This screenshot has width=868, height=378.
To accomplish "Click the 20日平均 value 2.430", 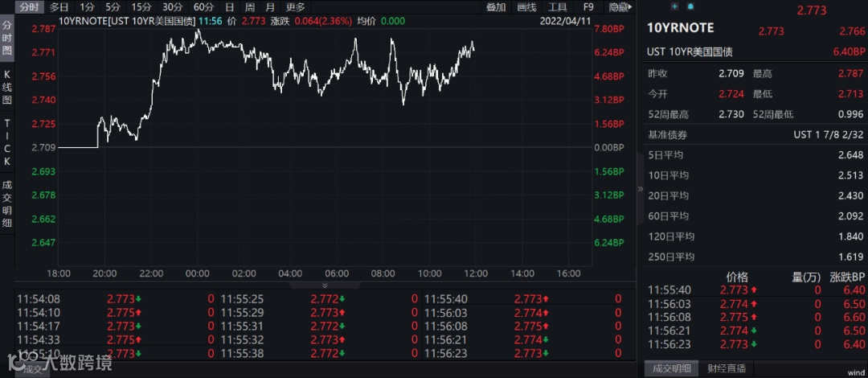I will [851, 195].
